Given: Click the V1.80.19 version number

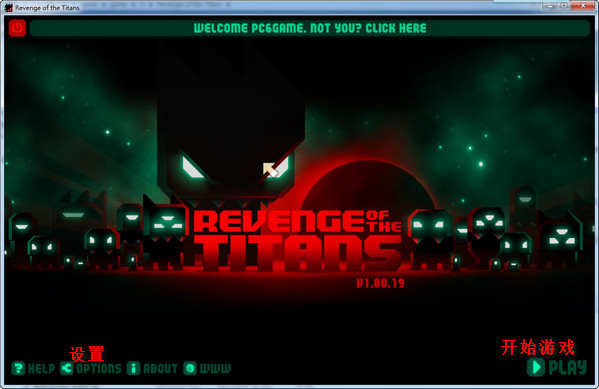Looking at the screenshot, I should click(x=380, y=283).
